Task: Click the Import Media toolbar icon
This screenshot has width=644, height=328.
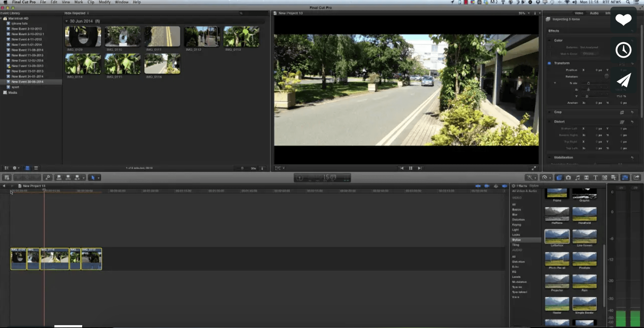Action: (7, 177)
